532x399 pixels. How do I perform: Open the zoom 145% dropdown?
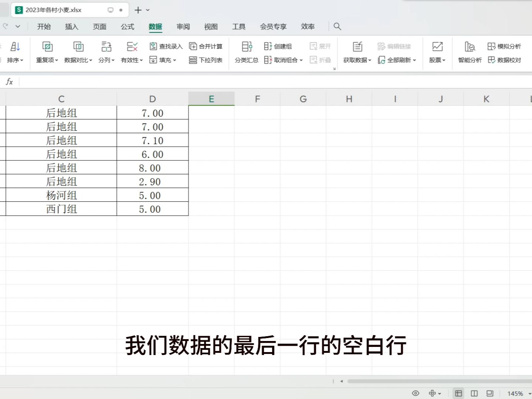point(530,393)
